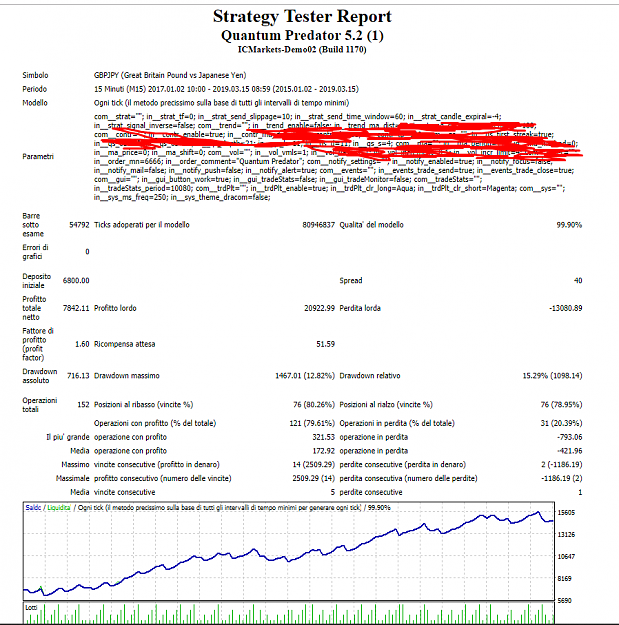This screenshot has height=625, width=619.
Task: Click the Posizioni al ribasso value 76 (80.26%)
Action: tap(314, 405)
